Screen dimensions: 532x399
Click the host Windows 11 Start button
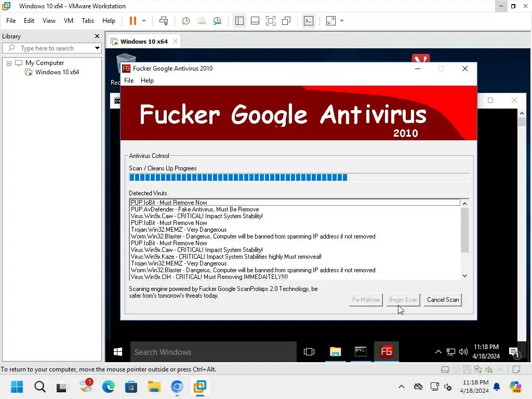pos(17,387)
